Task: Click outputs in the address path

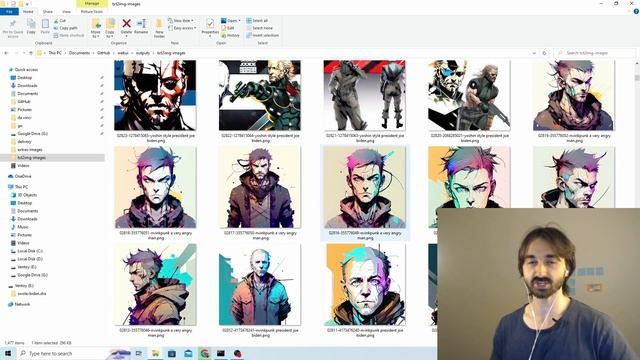Action: coord(143,53)
